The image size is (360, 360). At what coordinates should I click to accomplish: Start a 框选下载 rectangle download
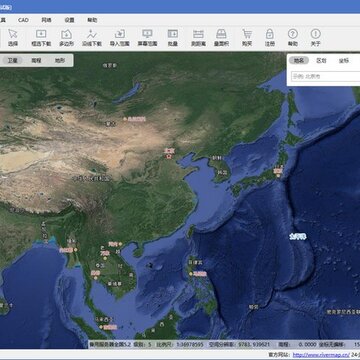point(41,38)
